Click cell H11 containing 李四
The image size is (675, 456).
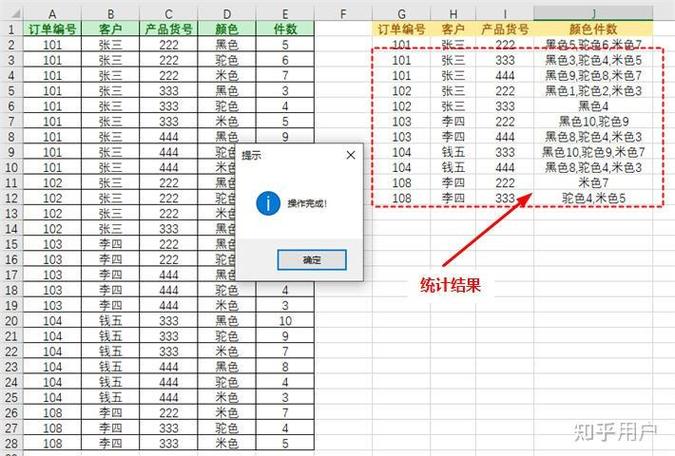453,183
